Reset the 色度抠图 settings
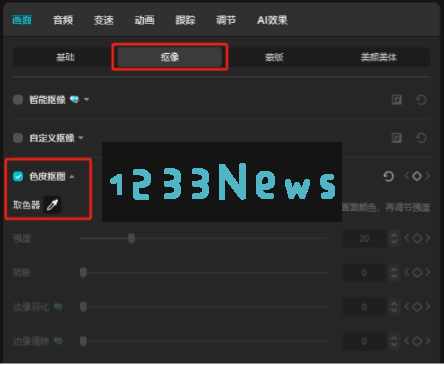This screenshot has height=365, width=444. 388,176
